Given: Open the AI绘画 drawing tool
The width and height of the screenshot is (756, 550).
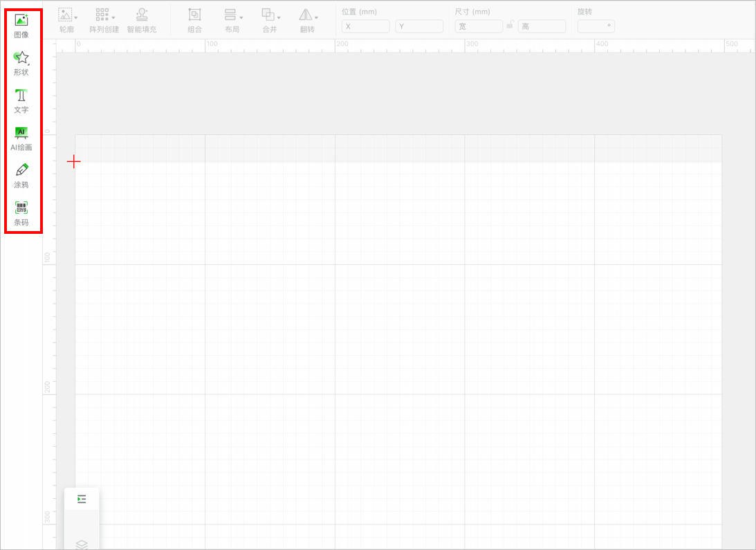Looking at the screenshot, I should (21, 137).
